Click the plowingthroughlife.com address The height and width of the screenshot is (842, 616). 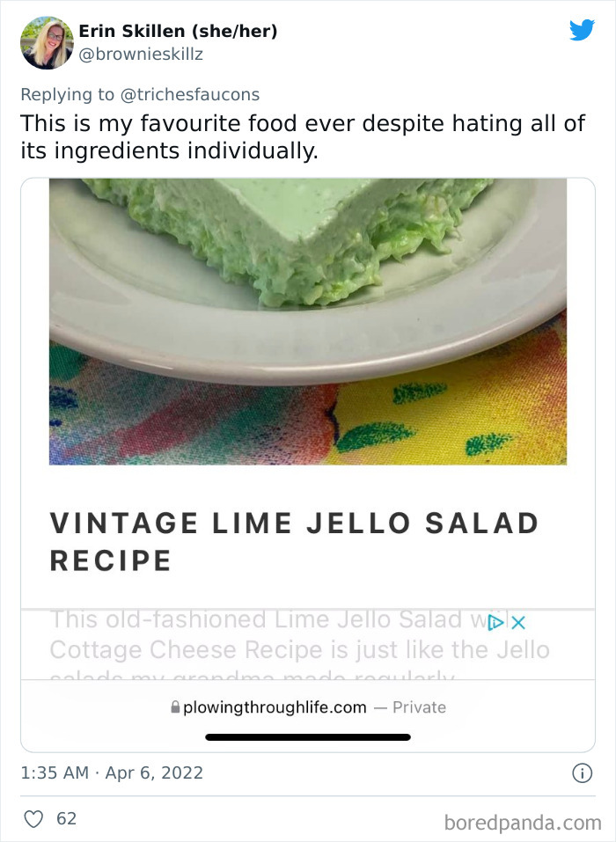coord(275,707)
